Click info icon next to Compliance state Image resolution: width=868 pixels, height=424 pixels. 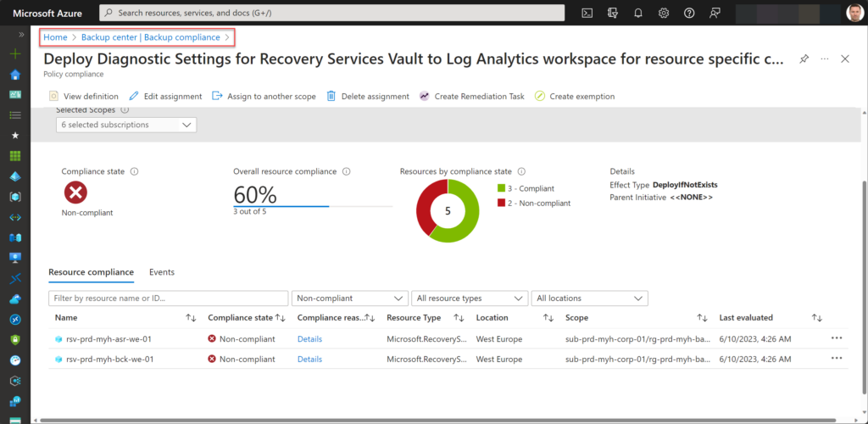click(x=134, y=171)
